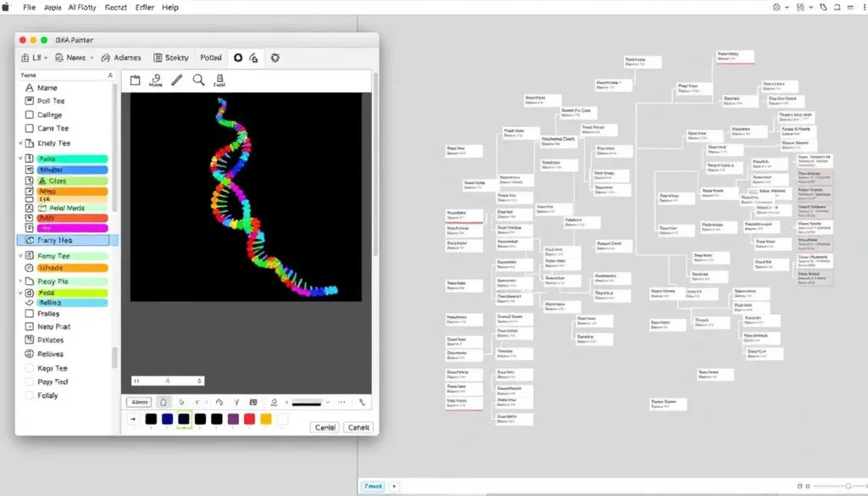
Task: Pick the orange-yellow color swatch
Action: click(265, 419)
